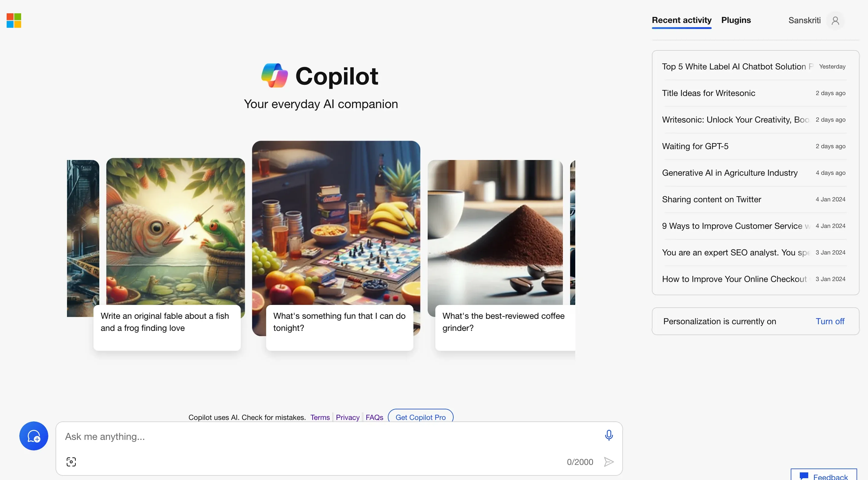Turn off personalization setting

pyautogui.click(x=830, y=321)
